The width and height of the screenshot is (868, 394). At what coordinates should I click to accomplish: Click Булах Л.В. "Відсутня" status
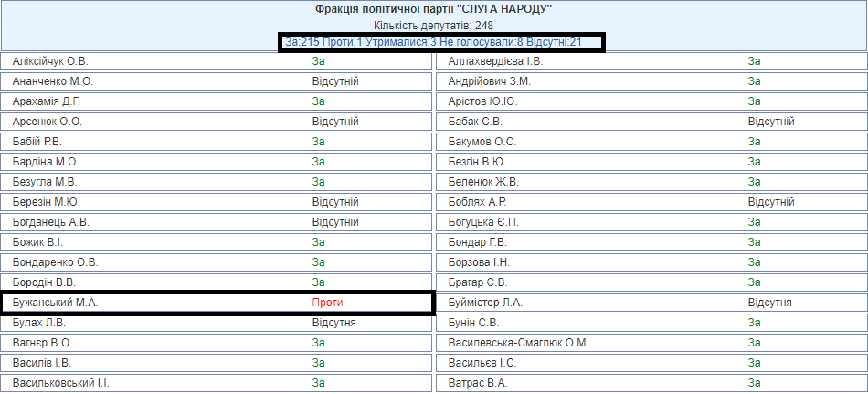click(333, 323)
